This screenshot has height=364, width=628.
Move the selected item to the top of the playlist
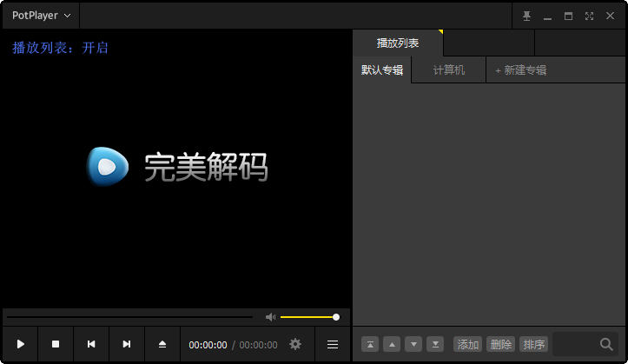click(x=370, y=344)
